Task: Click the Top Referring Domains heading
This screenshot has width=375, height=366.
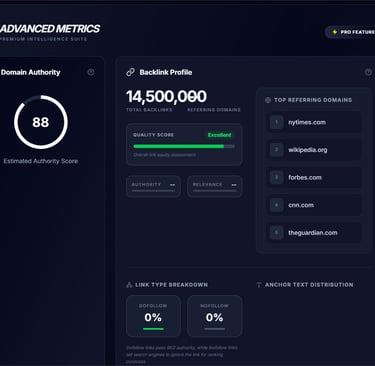Action: (313, 100)
